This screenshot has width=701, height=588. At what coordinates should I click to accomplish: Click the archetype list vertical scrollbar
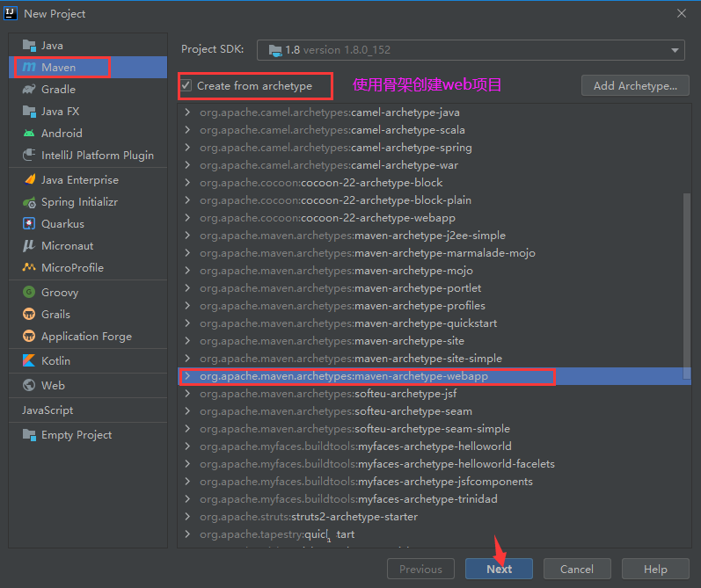click(x=687, y=286)
